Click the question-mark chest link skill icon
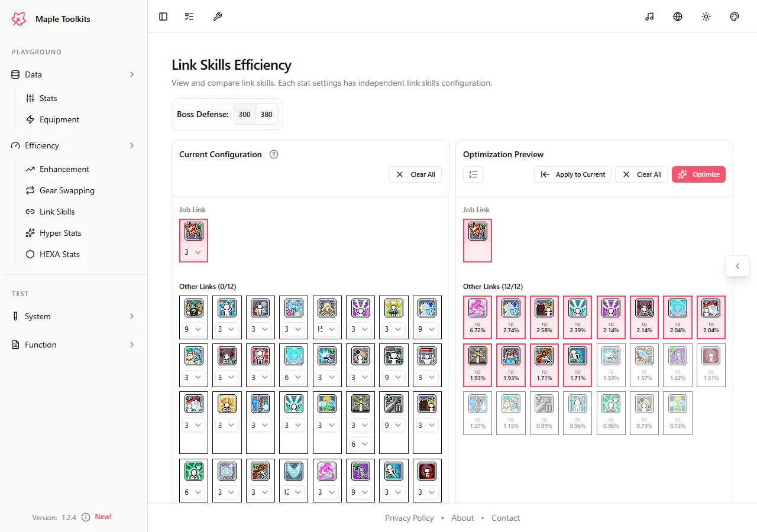757x532 pixels. pyautogui.click(x=194, y=308)
